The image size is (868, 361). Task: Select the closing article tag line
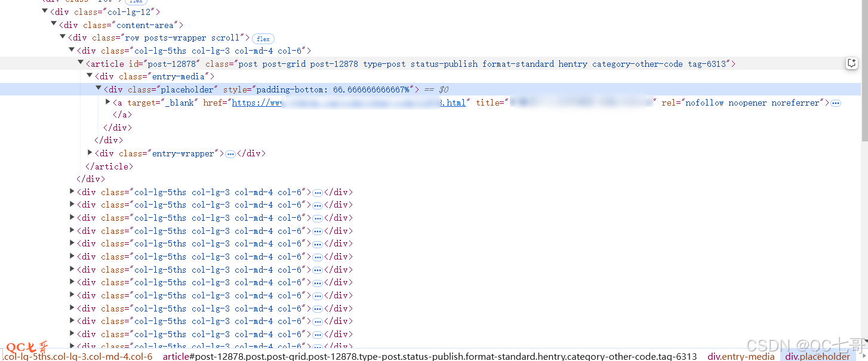click(x=109, y=166)
